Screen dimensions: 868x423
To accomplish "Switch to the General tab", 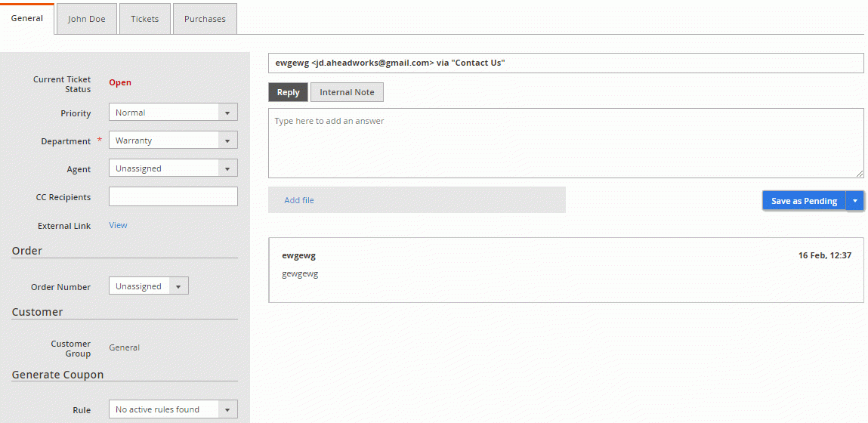I will 27,19.
